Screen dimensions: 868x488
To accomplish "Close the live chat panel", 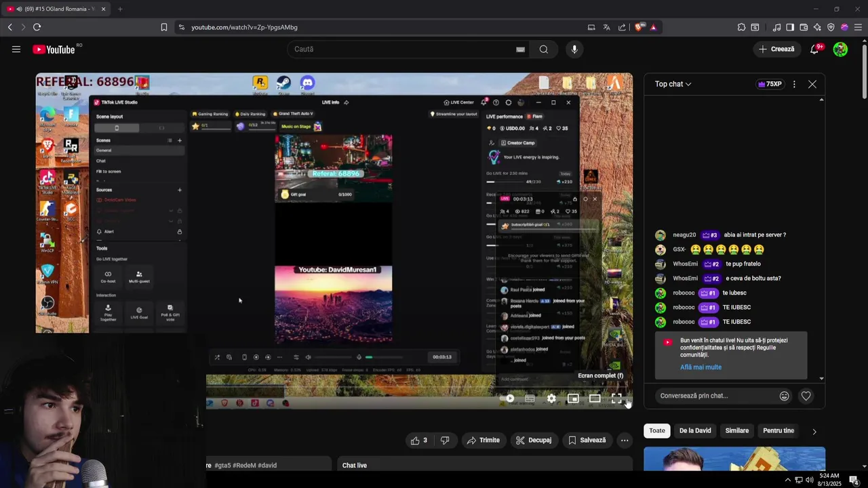I will pyautogui.click(x=812, y=84).
